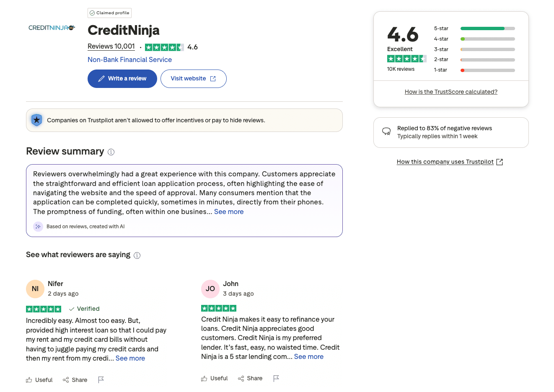The width and height of the screenshot is (554, 392).
Task: Click the 5-star rating bar
Action: coord(487,28)
